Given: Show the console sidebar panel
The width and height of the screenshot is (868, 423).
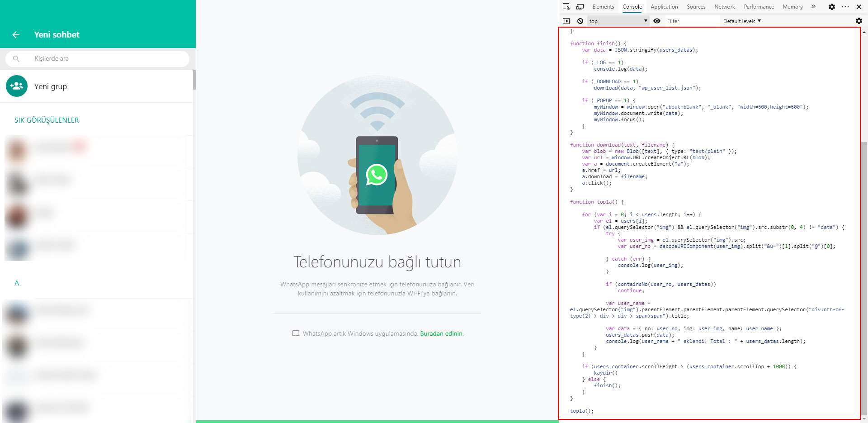Looking at the screenshot, I should click(x=566, y=21).
